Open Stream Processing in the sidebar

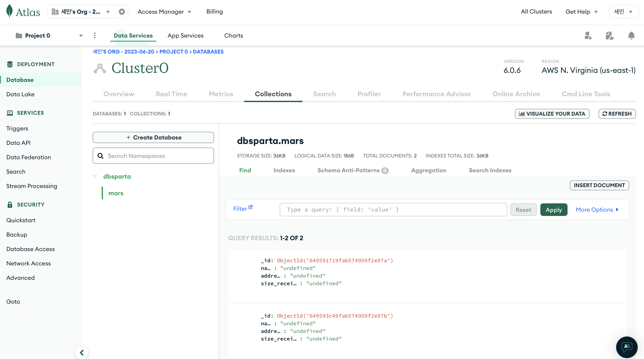pos(32,186)
